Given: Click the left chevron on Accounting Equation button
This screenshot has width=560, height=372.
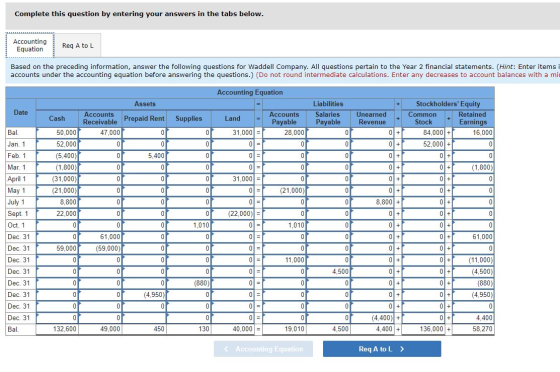Looking at the screenshot, I should pyautogui.click(x=226, y=349).
